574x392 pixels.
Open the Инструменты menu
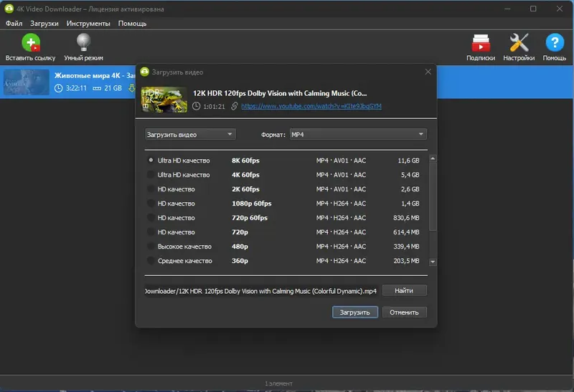tap(88, 24)
